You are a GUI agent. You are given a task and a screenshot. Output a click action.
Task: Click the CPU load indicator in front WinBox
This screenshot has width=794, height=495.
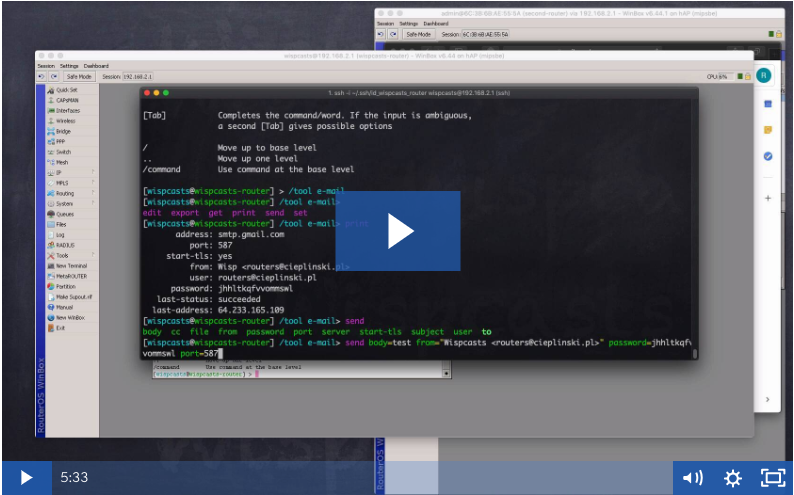(x=719, y=77)
